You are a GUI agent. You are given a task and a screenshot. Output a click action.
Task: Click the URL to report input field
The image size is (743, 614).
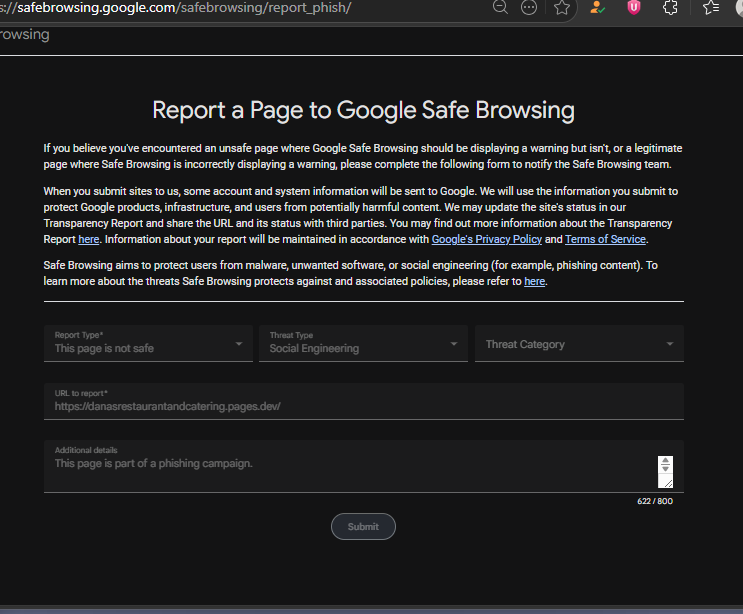(x=363, y=401)
